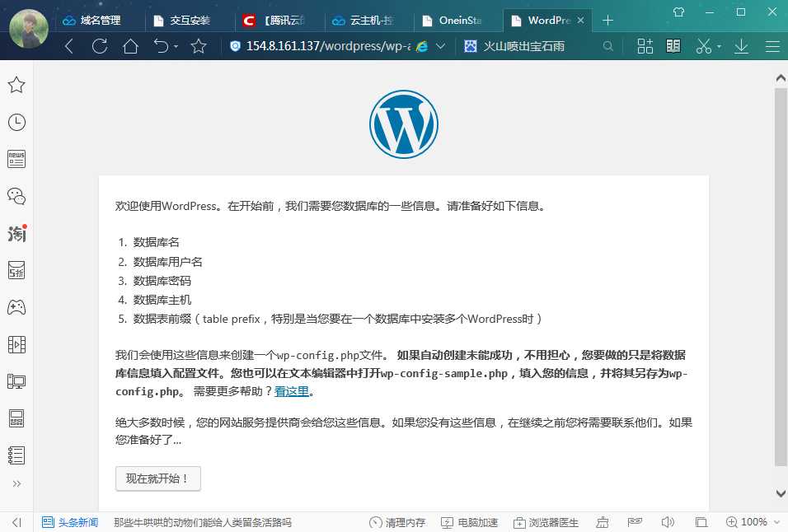Image resolution: width=788 pixels, height=532 pixels.
Task: Expand the screenshot scissors dropdown arrow
Action: tap(719, 47)
